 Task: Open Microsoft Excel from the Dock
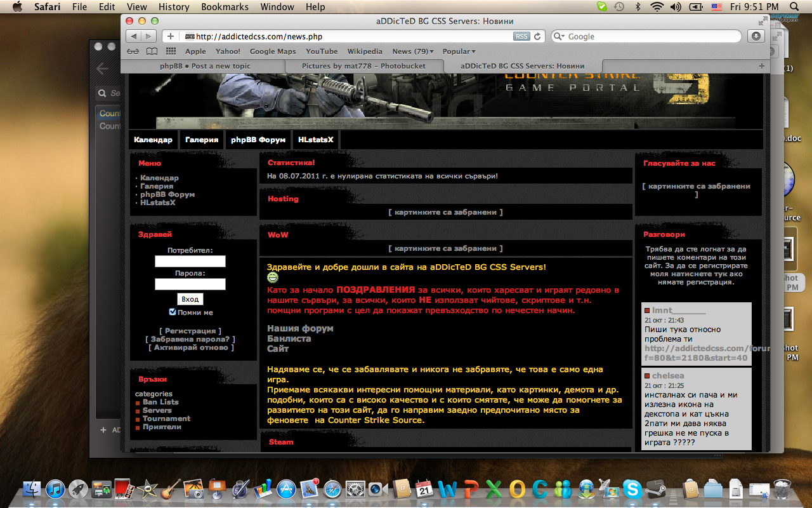494,489
